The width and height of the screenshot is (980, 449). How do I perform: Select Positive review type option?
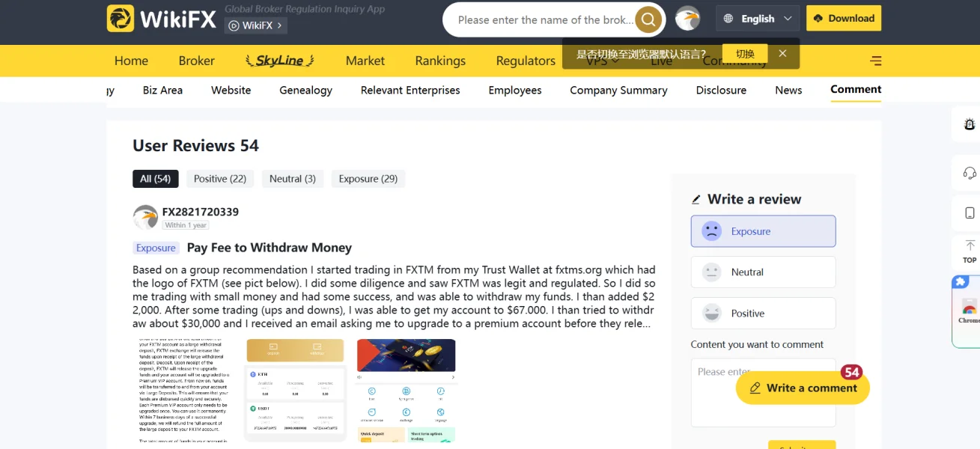tap(763, 313)
